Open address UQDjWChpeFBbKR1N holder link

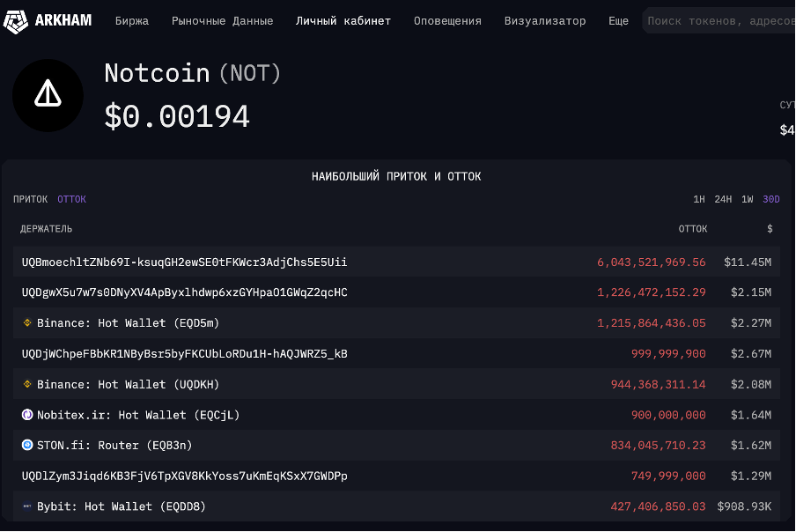coord(184,354)
